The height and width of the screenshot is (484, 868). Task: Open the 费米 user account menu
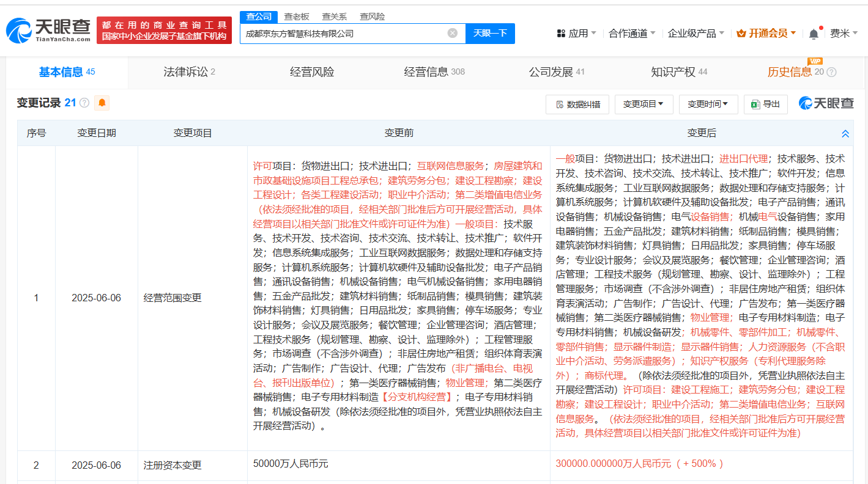point(844,33)
